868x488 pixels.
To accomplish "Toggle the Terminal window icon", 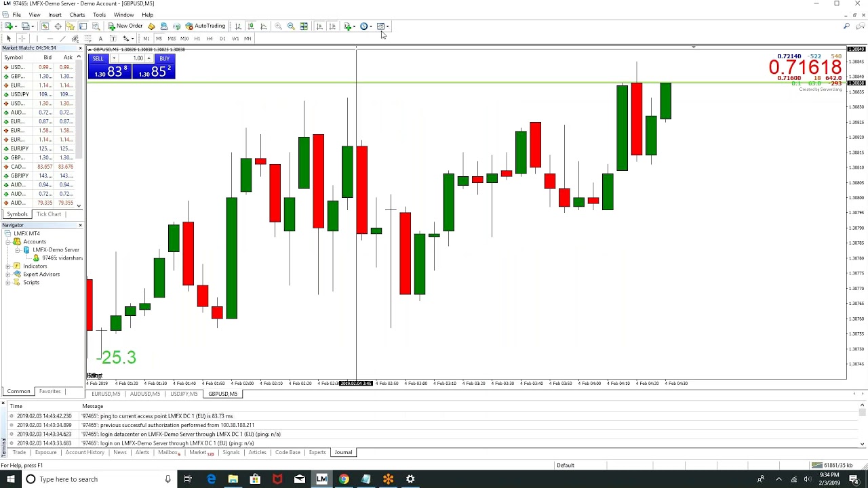I will [83, 26].
